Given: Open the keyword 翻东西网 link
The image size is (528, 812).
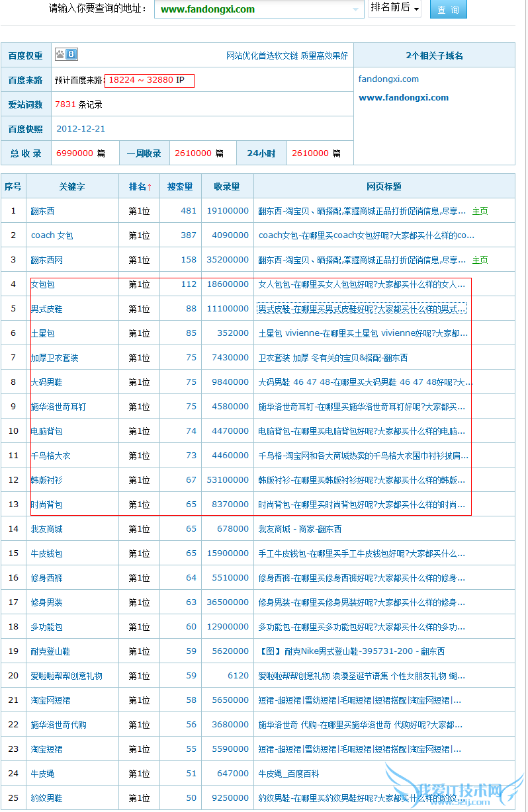Looking at the screenshot, I should [47, 261].
